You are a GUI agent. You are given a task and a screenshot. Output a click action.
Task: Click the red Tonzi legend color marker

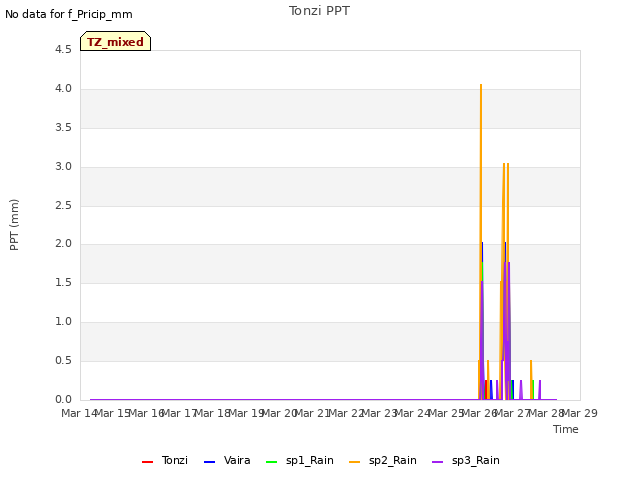click(147, 462)
